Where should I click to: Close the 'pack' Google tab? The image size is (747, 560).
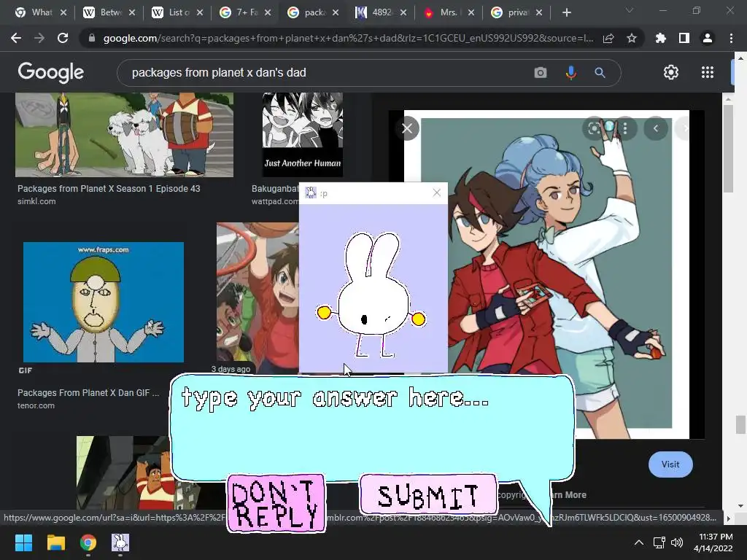coord(336,12)
